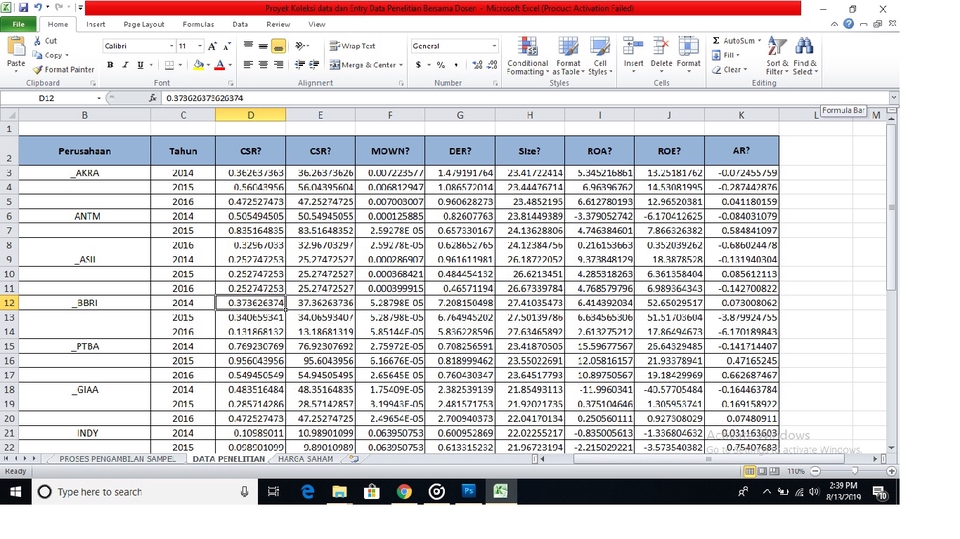Viewport: 960px width, 539px height.
Task: Click Merge & Center
Action: point(362,65)
